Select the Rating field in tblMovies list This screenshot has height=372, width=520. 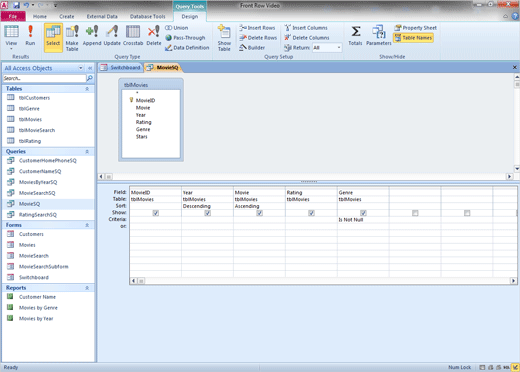tap(143, 122)
